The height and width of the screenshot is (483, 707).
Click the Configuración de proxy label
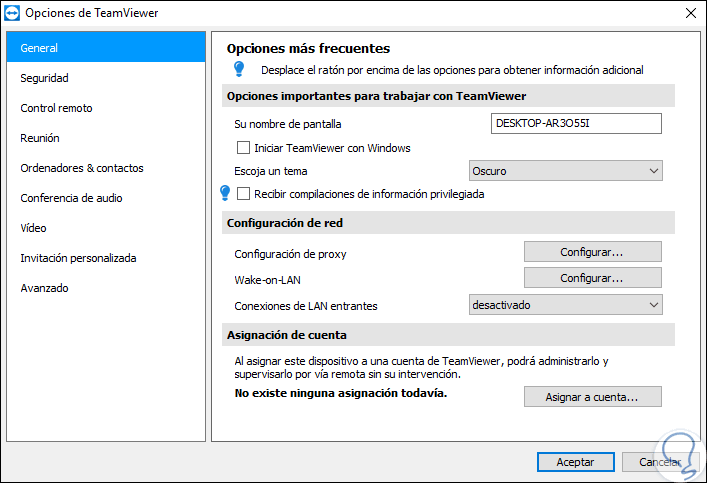point(290,254)
